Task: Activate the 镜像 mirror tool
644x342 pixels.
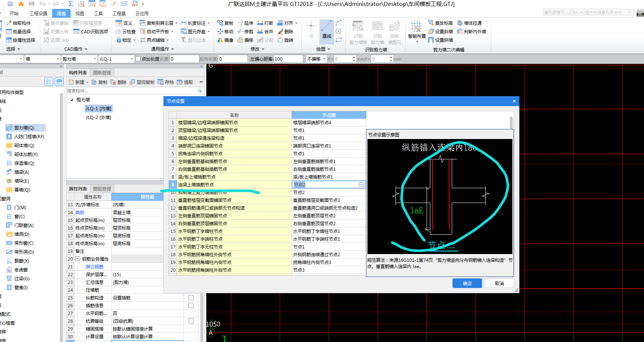Action: point(226,40)
